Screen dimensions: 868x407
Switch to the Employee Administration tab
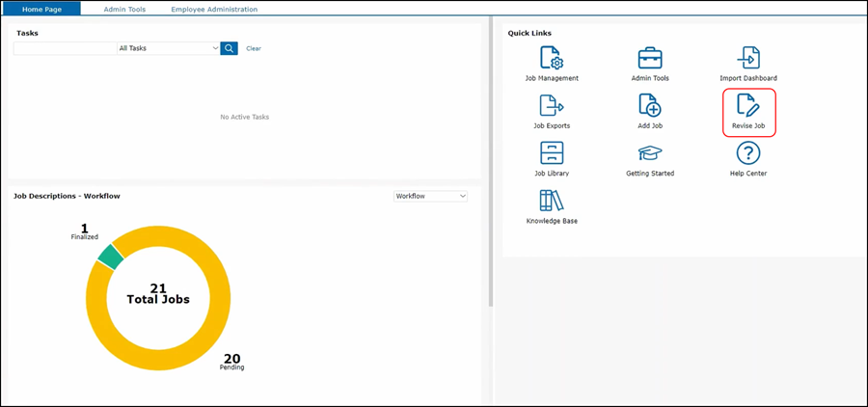point(214,9)
